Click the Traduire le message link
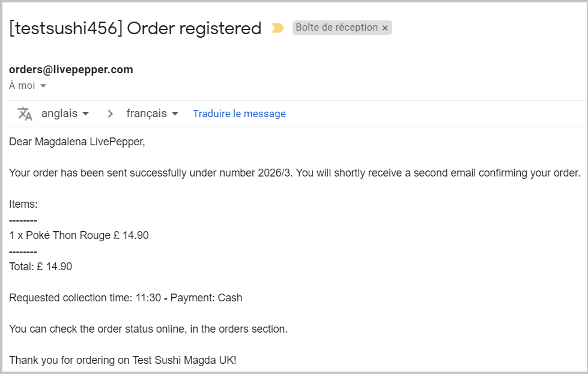This screenshot has width=588, height=374. [239, 113]
